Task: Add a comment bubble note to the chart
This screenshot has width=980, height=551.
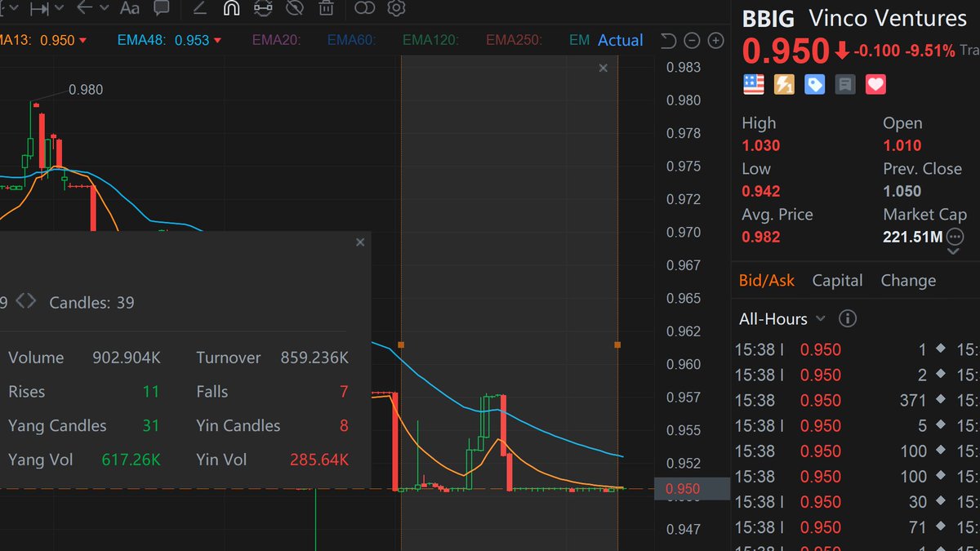Action: (162, 8)
